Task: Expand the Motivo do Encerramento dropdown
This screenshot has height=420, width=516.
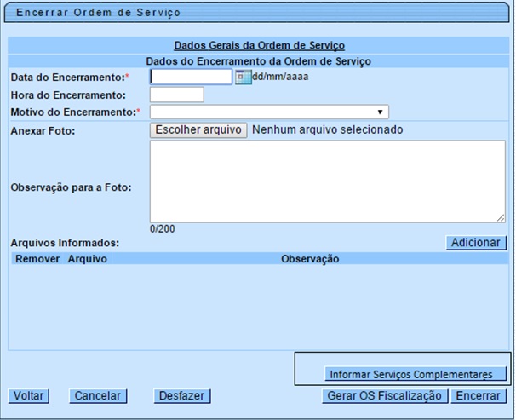Action: point(269,112)
